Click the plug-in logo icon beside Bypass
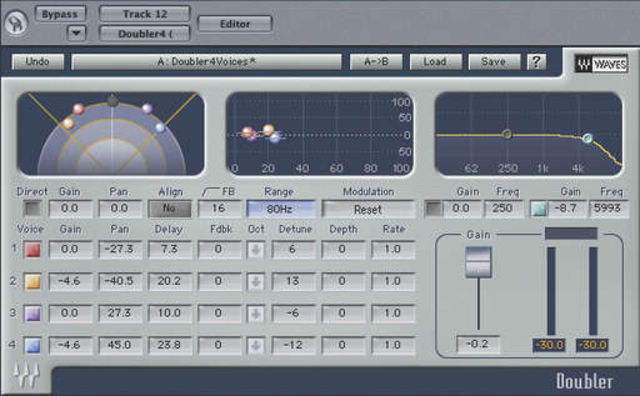The height and width of the screenshot is (396, 640). (16, 23)
